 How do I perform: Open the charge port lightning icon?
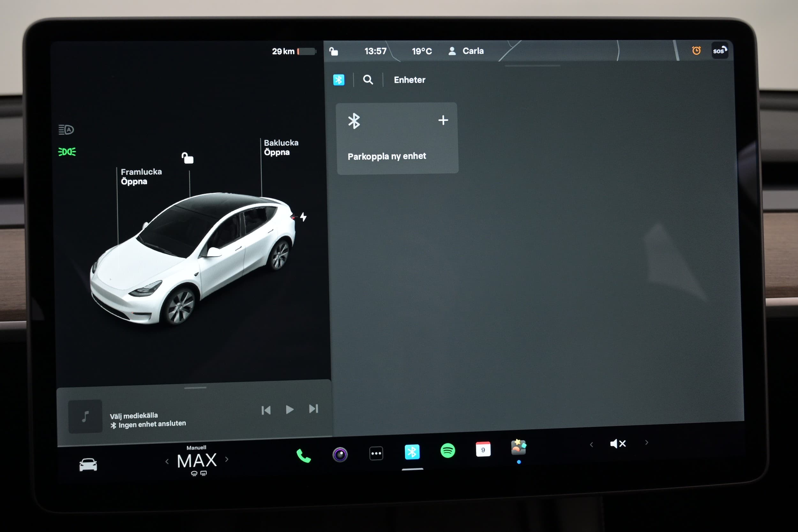pyautogui.click(x=303, y=217)
